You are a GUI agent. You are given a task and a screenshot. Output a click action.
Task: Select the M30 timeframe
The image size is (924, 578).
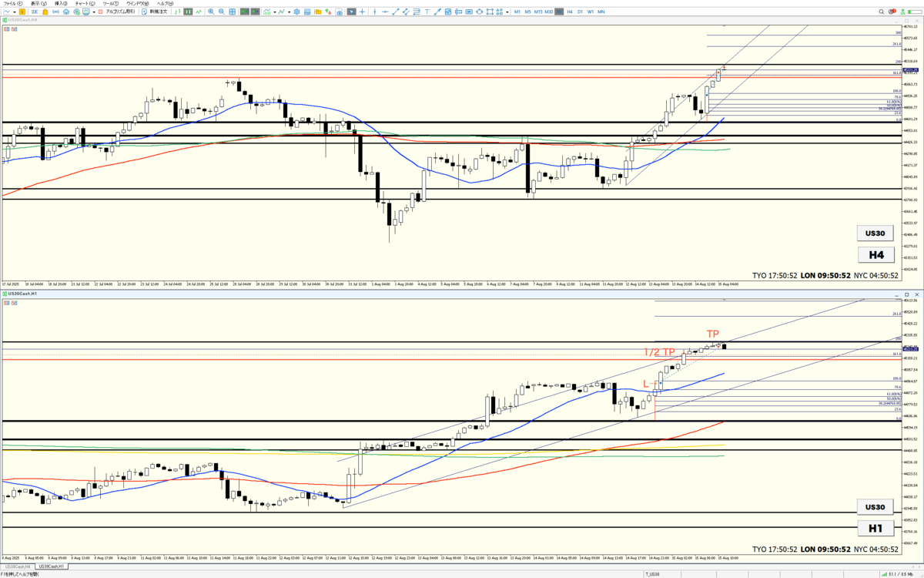548,12
